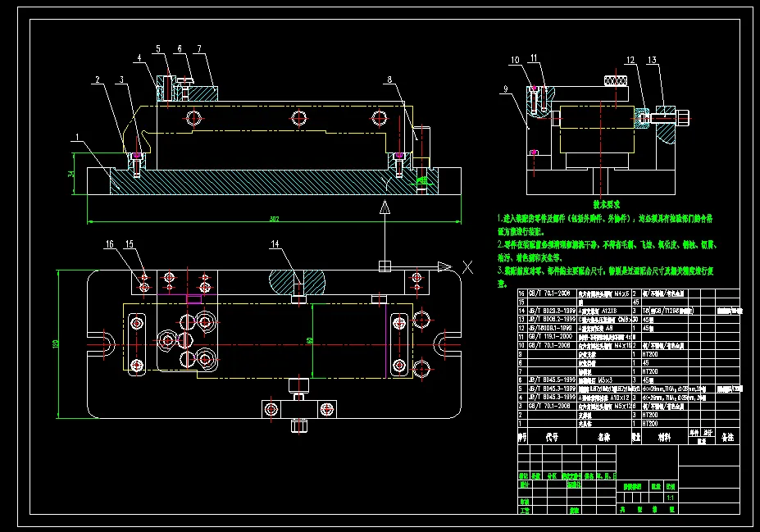Select the 备注 column header
The height and width of the screenshot is (532, 760).
pos(727,437)
